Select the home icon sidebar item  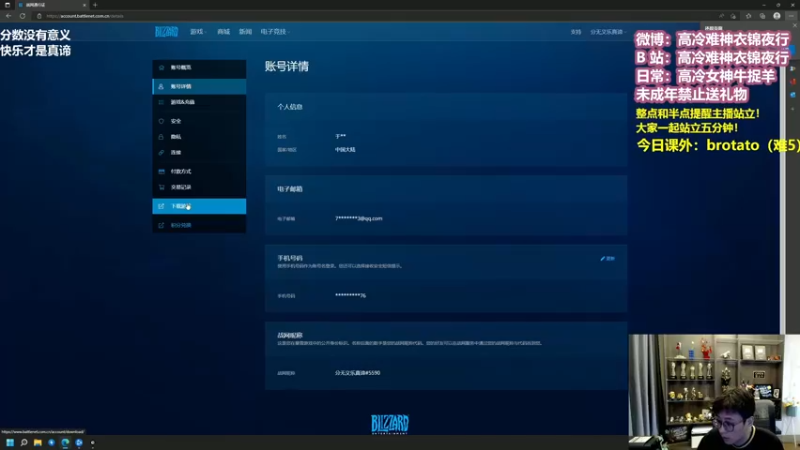[x=199, y=67]
